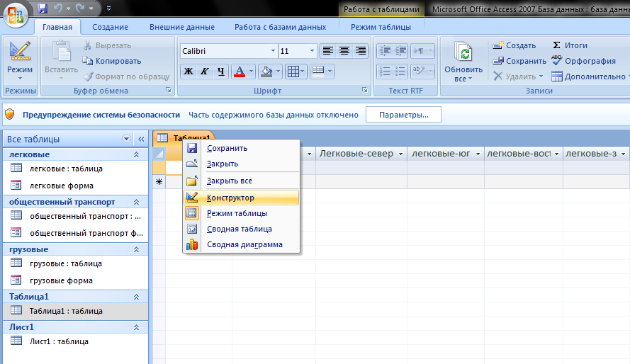Open Все таблицы navigation dropdown arrow
630x364 pixels.
(126, 140)
